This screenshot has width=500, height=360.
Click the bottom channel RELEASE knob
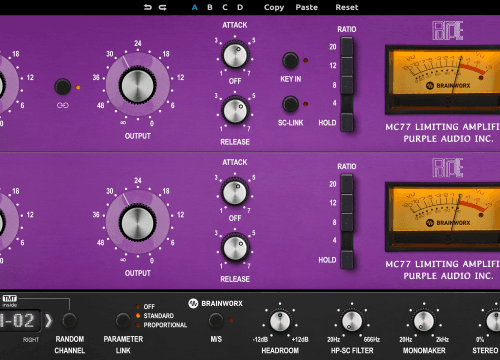[x=235, y=248]
